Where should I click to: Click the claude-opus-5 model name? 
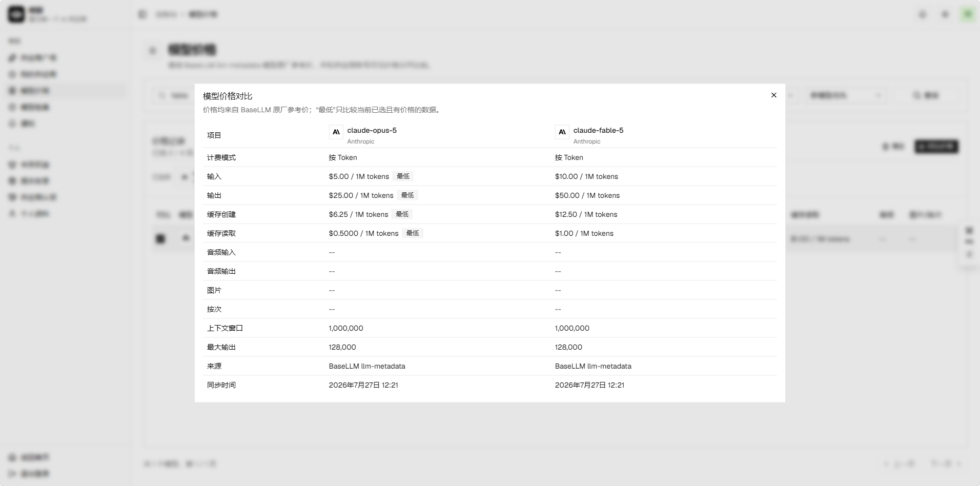372,130
